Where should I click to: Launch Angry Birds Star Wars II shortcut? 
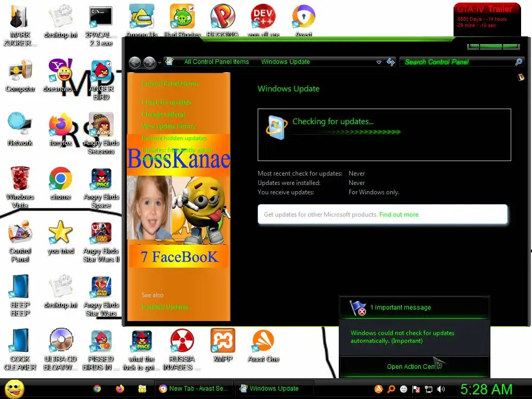pyautogui.click(x=101, y=241)
